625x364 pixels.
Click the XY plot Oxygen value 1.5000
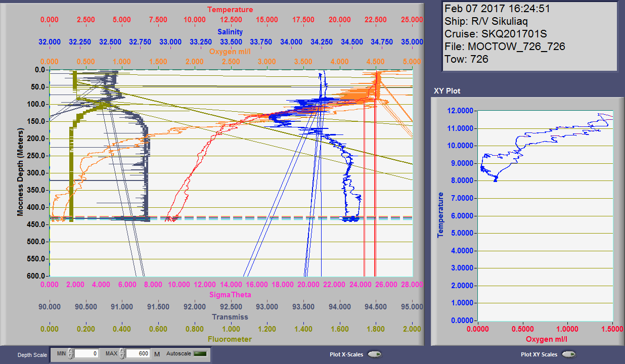point(613,328)
